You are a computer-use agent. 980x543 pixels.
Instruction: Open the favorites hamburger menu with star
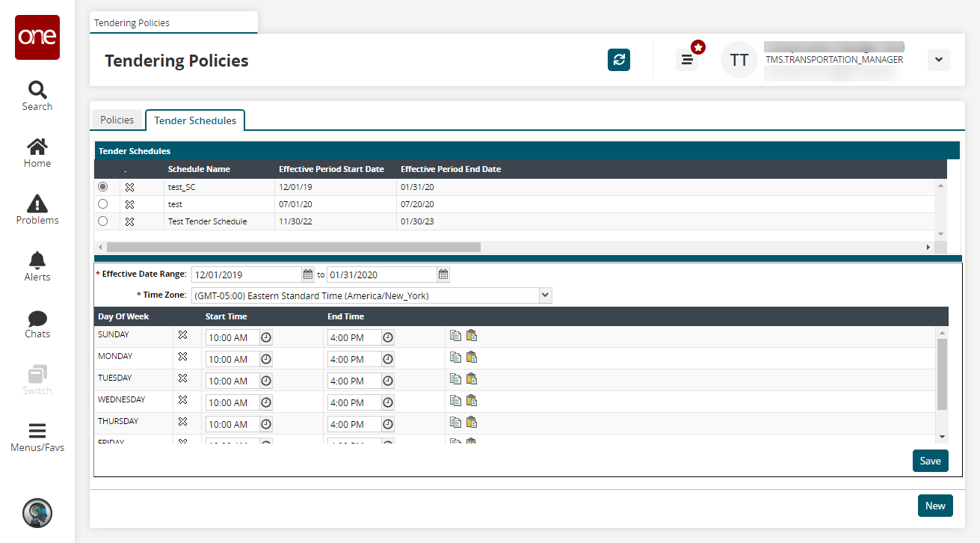[x=687, y=60]
